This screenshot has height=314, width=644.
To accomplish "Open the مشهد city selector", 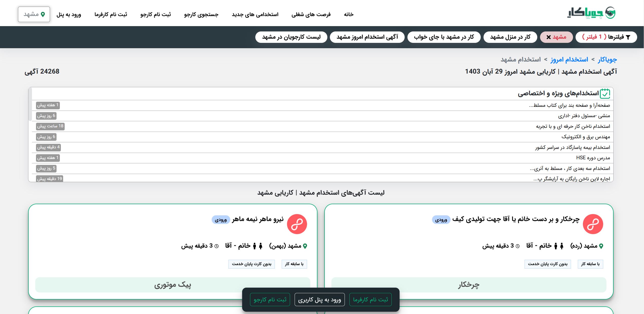I will (34, 14).
